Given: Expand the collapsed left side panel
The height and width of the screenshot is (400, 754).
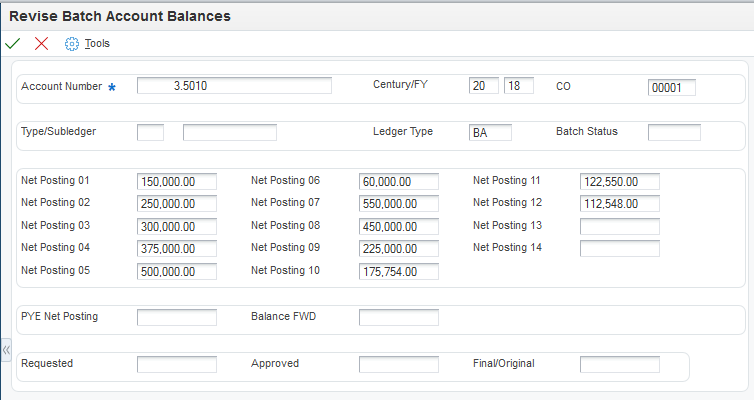Looking at the screenshot, I should point(6,350).
